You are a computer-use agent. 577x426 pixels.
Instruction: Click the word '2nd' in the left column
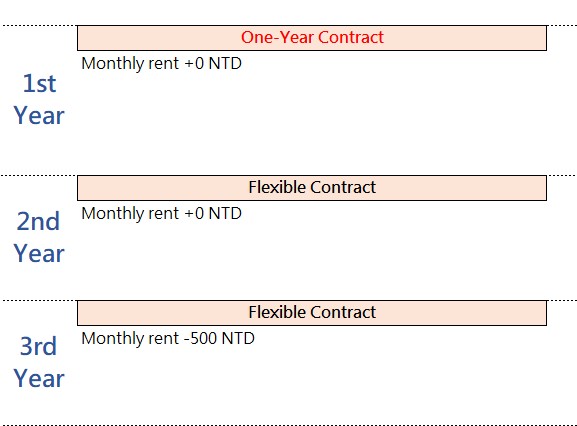38,221
